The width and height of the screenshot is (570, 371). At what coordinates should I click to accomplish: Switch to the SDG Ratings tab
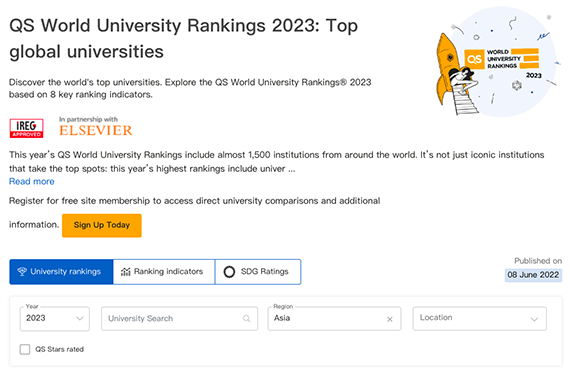[x=258, y=271]
